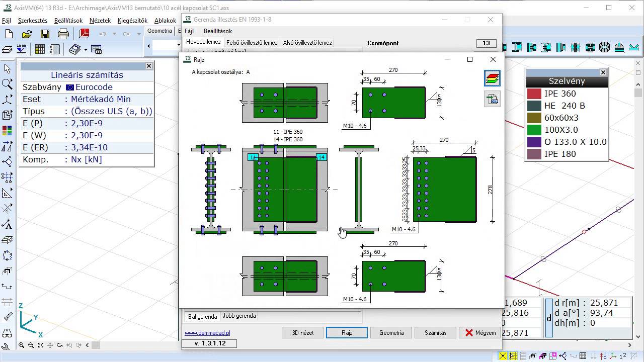Switch to the Felső övillesztő lemez tab
The height and width of the screenshot is (362, 644).
click(252, 43)
